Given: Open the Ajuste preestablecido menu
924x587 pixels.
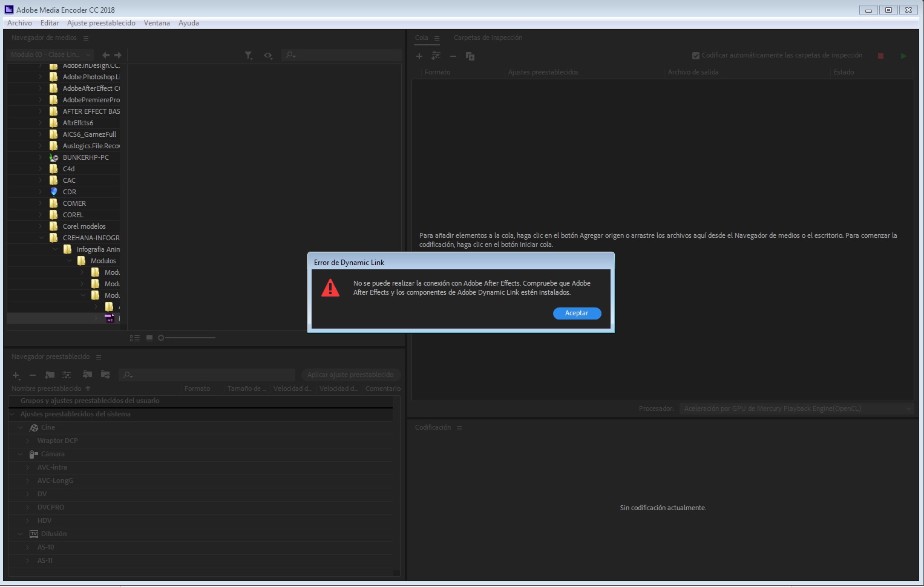Looking at the screenshot, I should click(x=101, y=23).
